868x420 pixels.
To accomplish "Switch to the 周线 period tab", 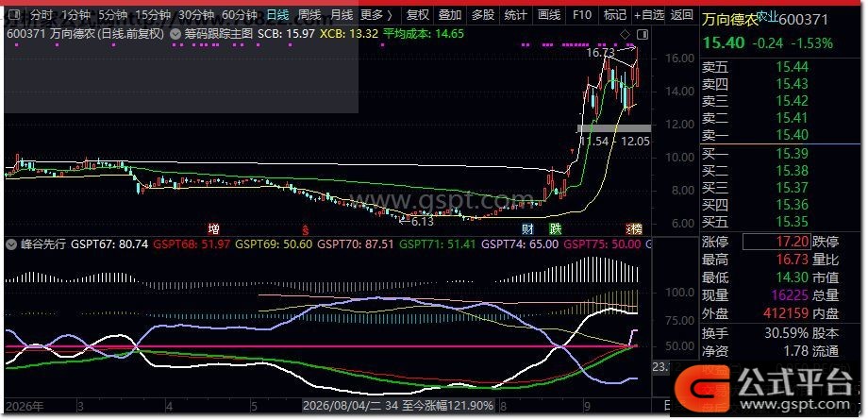I will [309, 15].
